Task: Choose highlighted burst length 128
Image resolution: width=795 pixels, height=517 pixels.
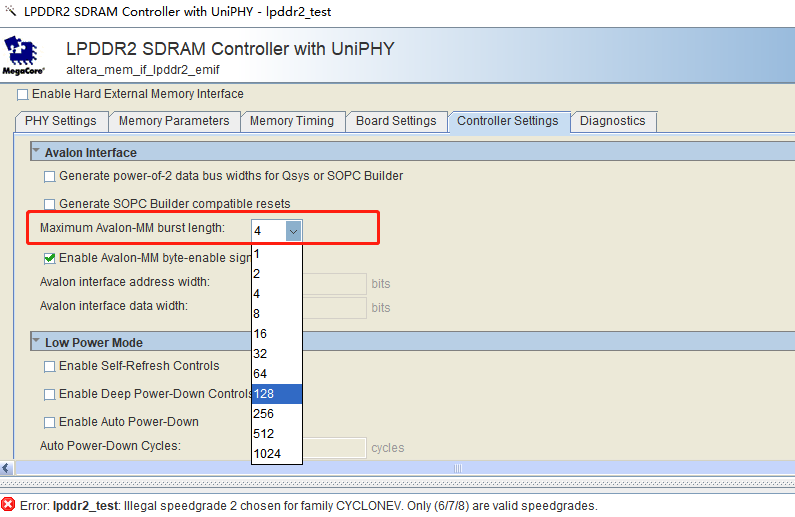Action: (x=277, y=394)
